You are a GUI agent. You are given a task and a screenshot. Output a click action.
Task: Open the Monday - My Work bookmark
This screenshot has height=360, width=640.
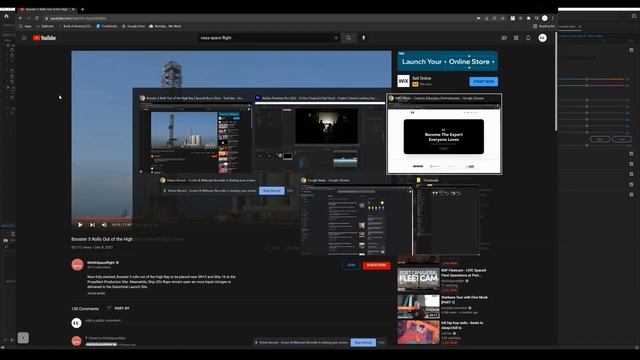(x=165, y=26)
